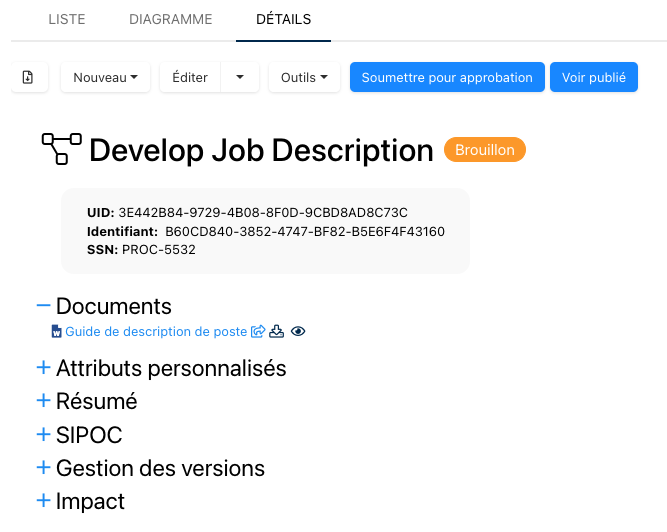Open Guide de description de poste link
The width and height of the screenshot is (667, 532).
(156, 332)
